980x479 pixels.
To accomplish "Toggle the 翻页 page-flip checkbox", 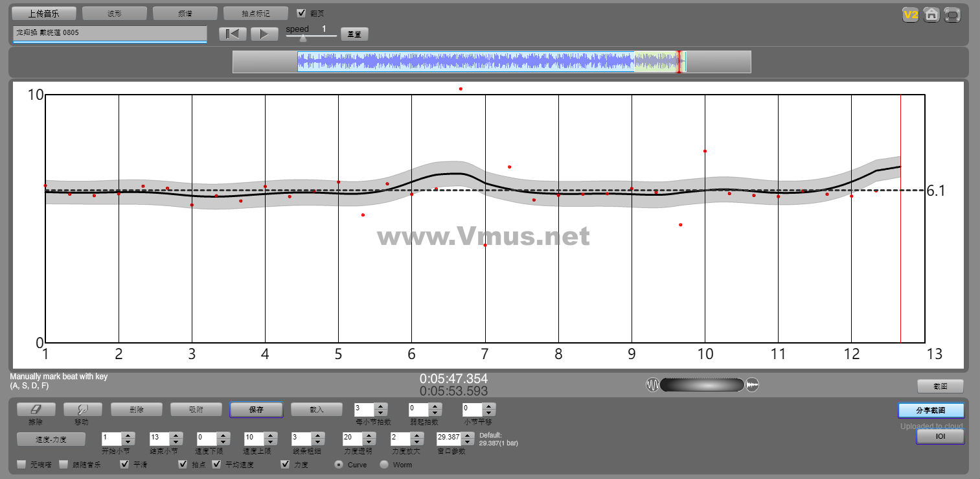I will (x=301, y=13).
